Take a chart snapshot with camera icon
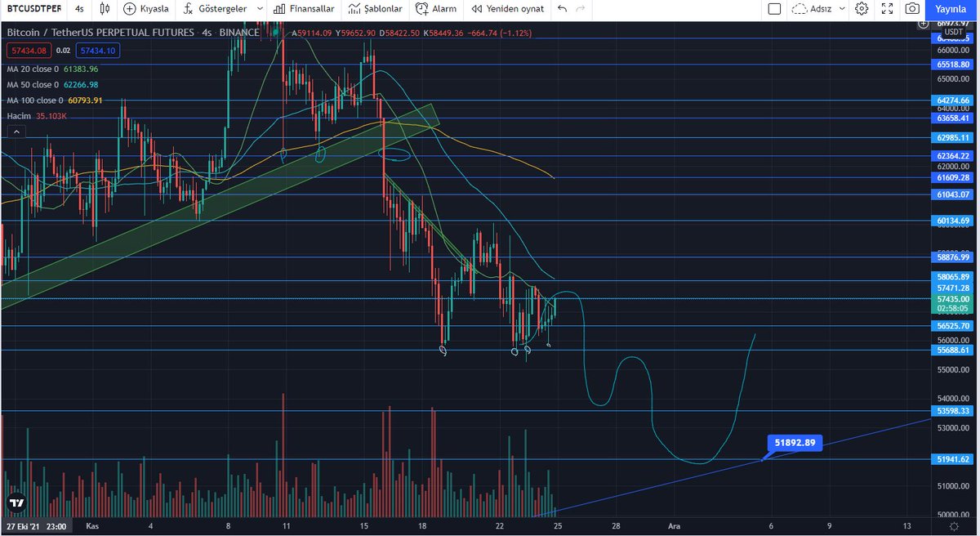This screenshot has height=536, width=980. point(911,9)
